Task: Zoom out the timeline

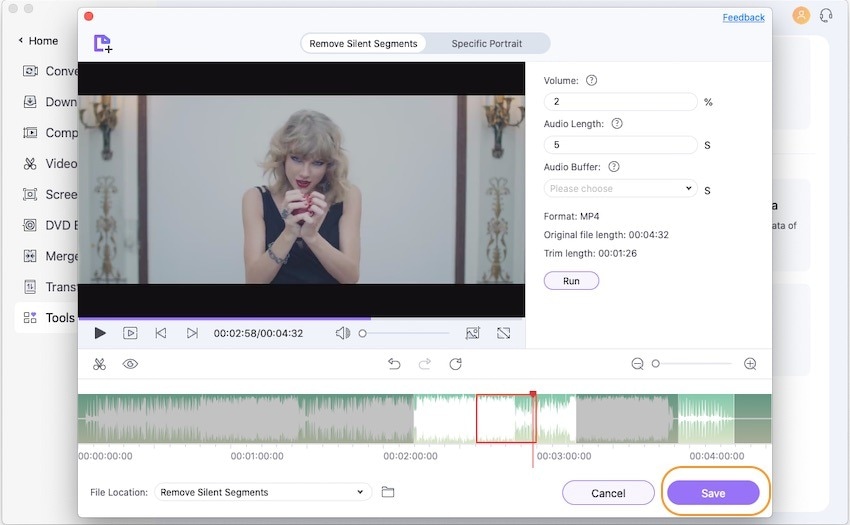Action: tap(638, 364)
